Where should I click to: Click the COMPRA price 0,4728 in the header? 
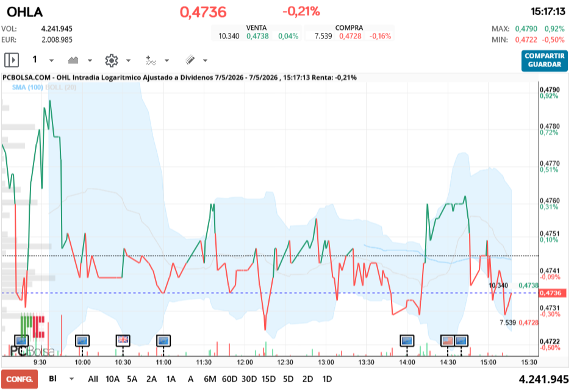pyautogui.click(x=350, y=36)
